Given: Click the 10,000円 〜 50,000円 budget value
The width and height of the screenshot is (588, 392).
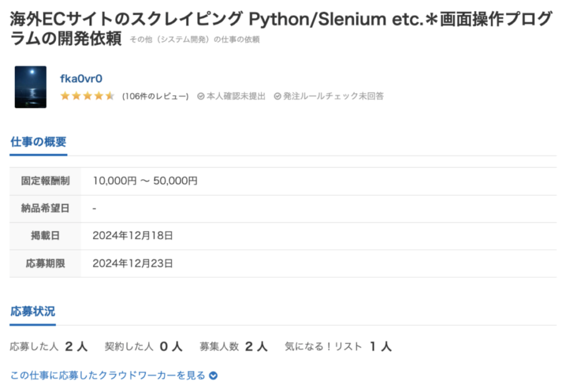Looking at the screenshot, I should click(145, 181).
